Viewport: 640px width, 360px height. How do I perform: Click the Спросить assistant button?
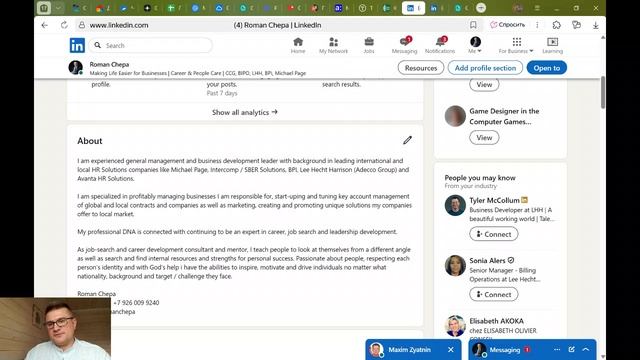click(507, 25)
